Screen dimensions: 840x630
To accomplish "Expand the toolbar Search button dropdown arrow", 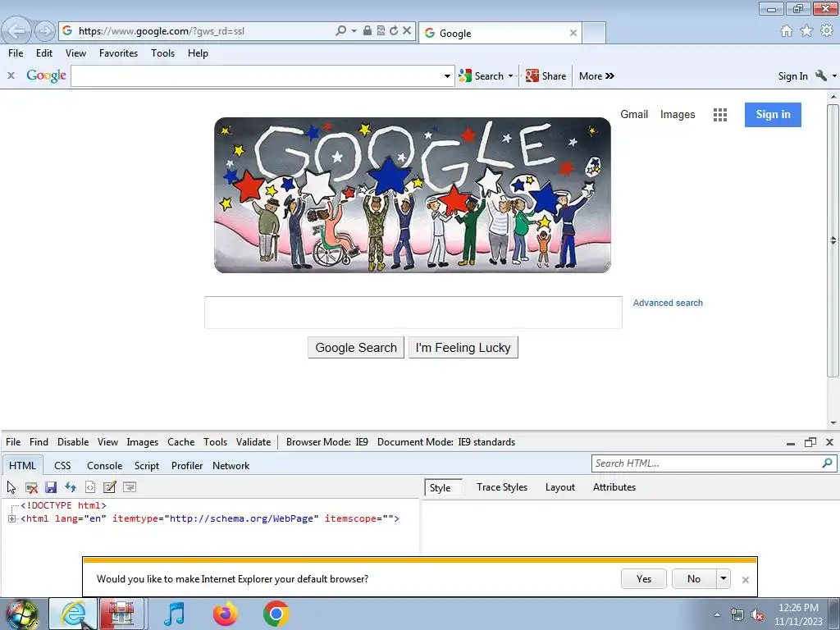I will pyautogui.click(x=510, y=76).
